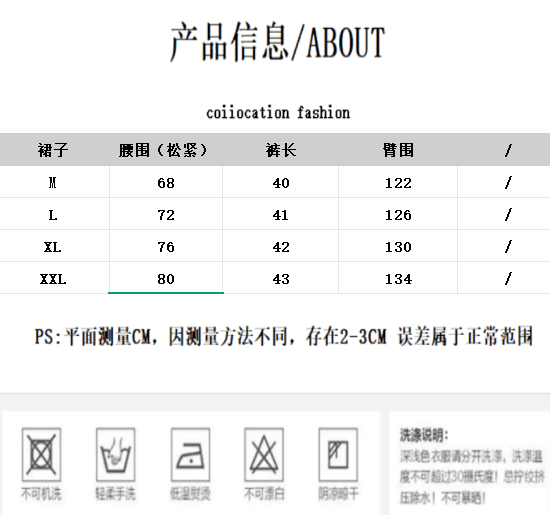This screenshot has width=550, height=515.
Task: Select the L size row label
Action: click(x=53, y=215)
